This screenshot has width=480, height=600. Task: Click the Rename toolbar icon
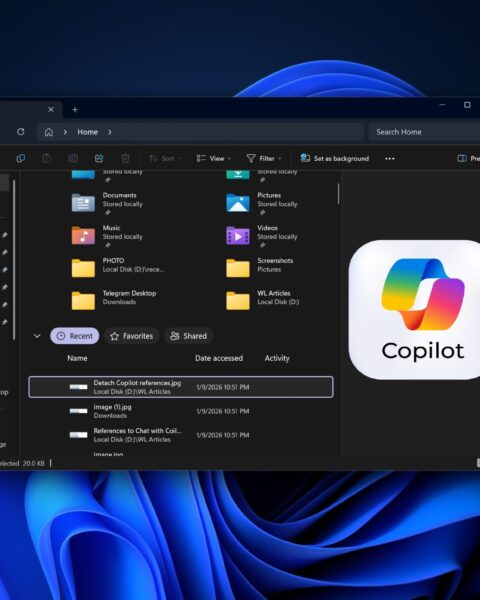point(73,158)
